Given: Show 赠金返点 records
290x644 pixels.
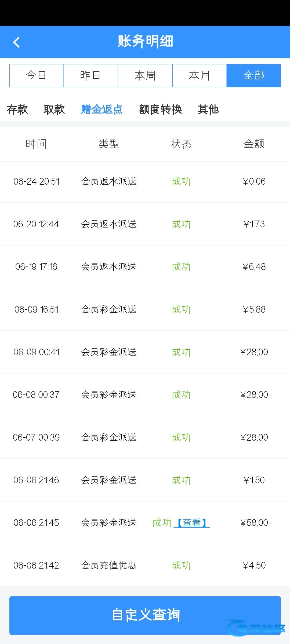Looking at the screenshot, I should (102, 109).
